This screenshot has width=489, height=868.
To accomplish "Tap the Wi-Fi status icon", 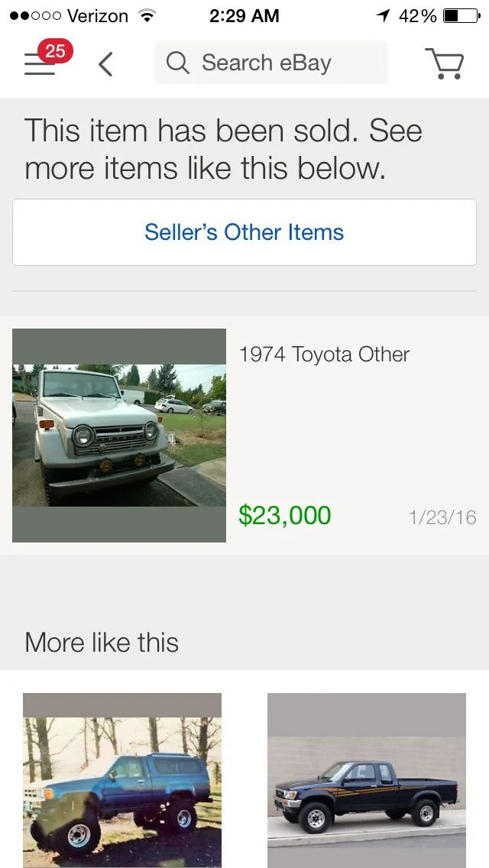I will click(147, 16).
